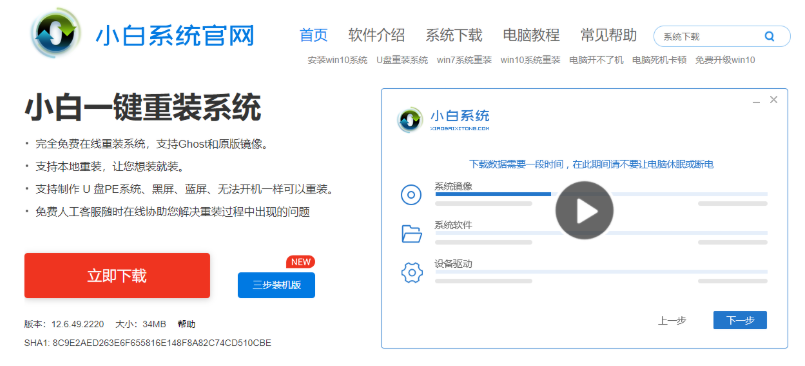This screenshot has width=805, height=366.
Task: Open 电脑教程 menu item
Action: pos(531,35)
